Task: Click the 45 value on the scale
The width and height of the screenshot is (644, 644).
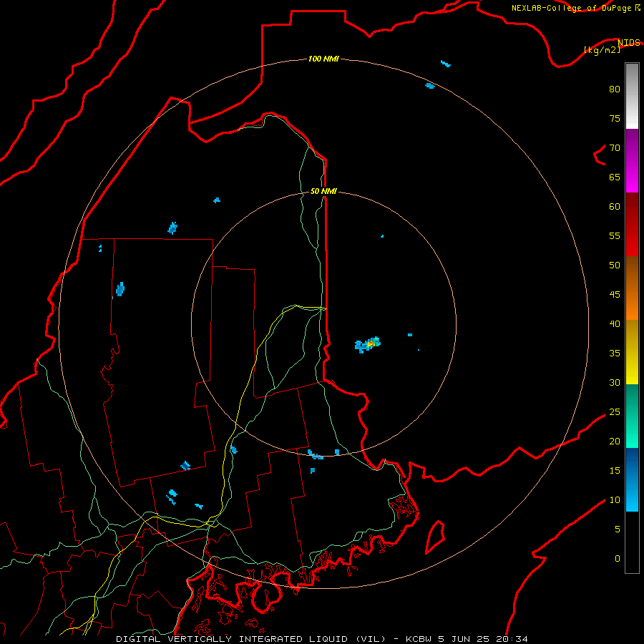Action: (x=615, y=295)
